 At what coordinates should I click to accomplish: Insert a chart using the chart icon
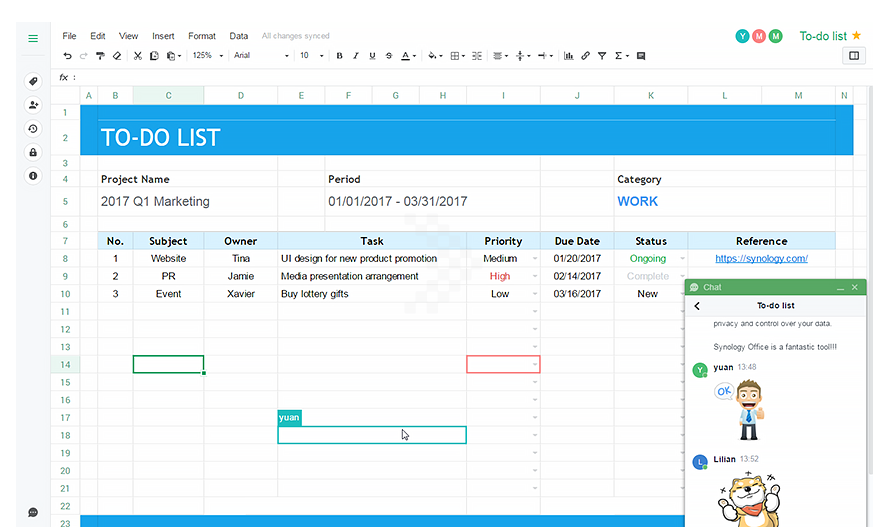[569, 56]
